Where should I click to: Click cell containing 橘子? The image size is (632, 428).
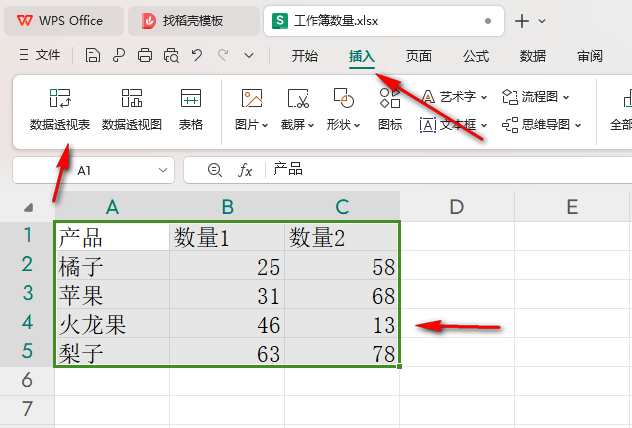pyautogui.click(x=112, y=265)
